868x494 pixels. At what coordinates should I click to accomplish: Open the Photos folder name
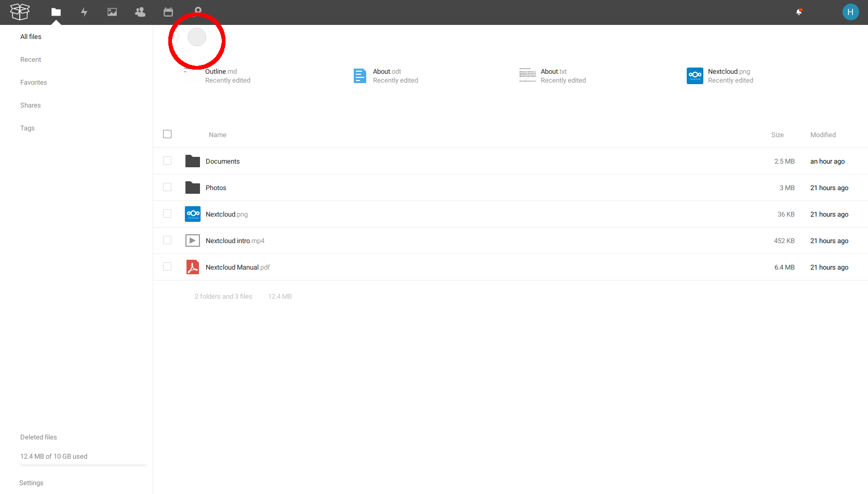tap(216, 188)
